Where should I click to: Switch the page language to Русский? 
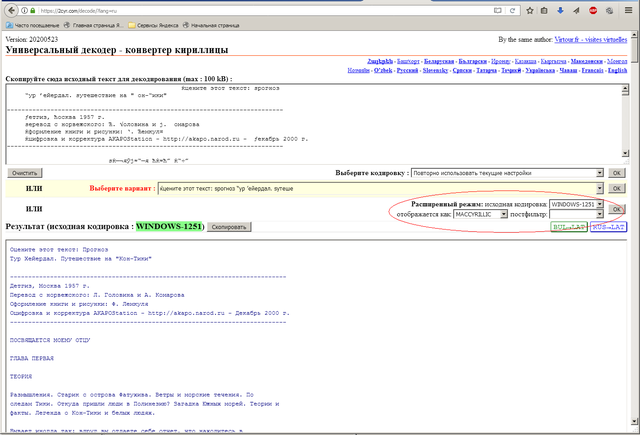pyautogui.click(x=407, y=70)
